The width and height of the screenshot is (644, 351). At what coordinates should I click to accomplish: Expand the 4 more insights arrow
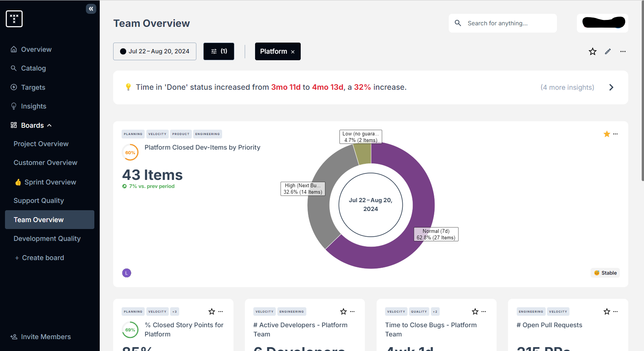[x=611, y=87]
